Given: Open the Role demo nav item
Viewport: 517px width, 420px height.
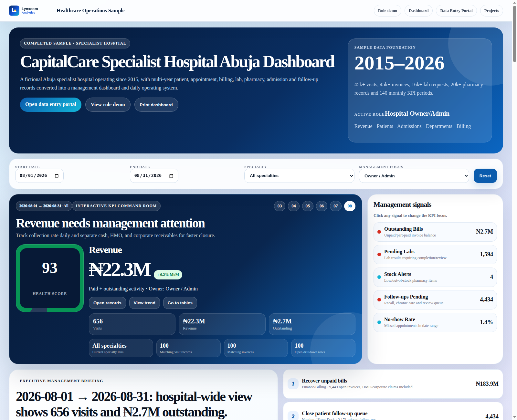Looking at the screenshot, I should (x=387, y=11).
